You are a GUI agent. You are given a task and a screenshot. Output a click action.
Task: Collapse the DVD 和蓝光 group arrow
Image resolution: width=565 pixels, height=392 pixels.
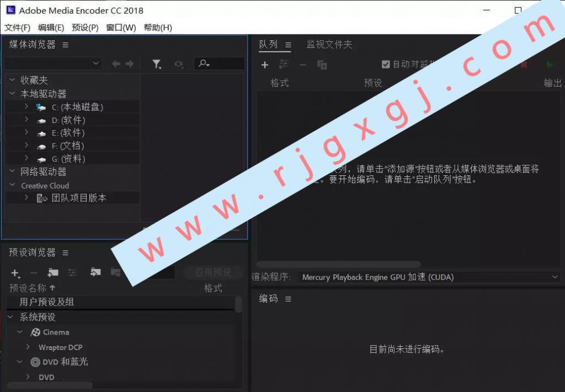pyautogui.click(x=20, y=362)
